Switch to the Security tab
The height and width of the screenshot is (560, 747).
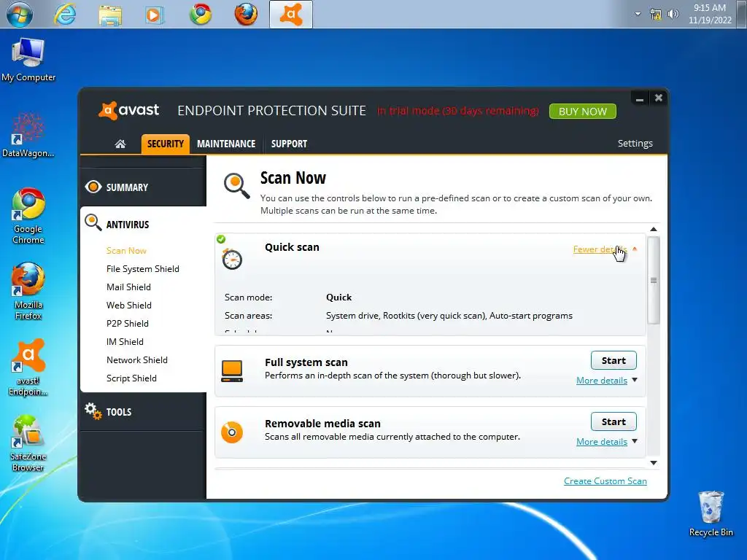tap(166, 144)
